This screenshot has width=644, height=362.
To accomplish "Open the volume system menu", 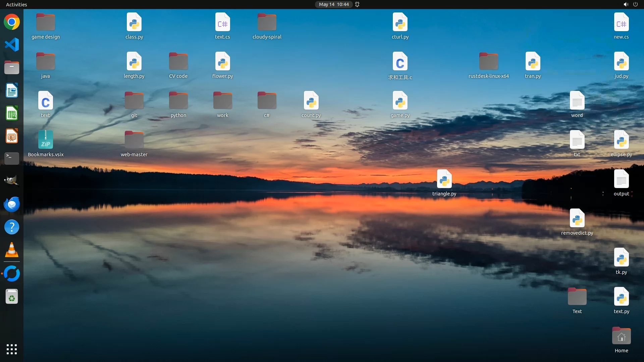I will tap(626, 4).
